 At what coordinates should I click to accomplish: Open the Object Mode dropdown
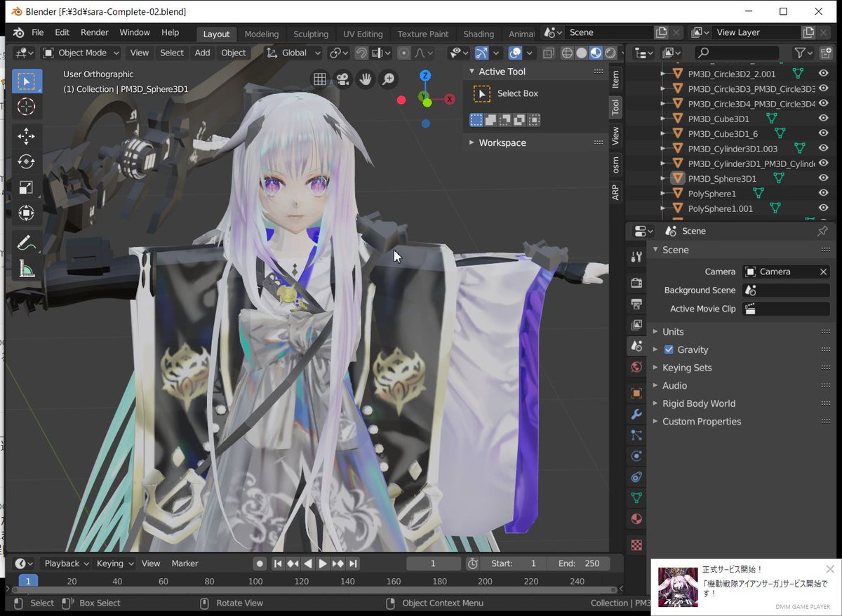pyautogui.click(x=81, y=53)
